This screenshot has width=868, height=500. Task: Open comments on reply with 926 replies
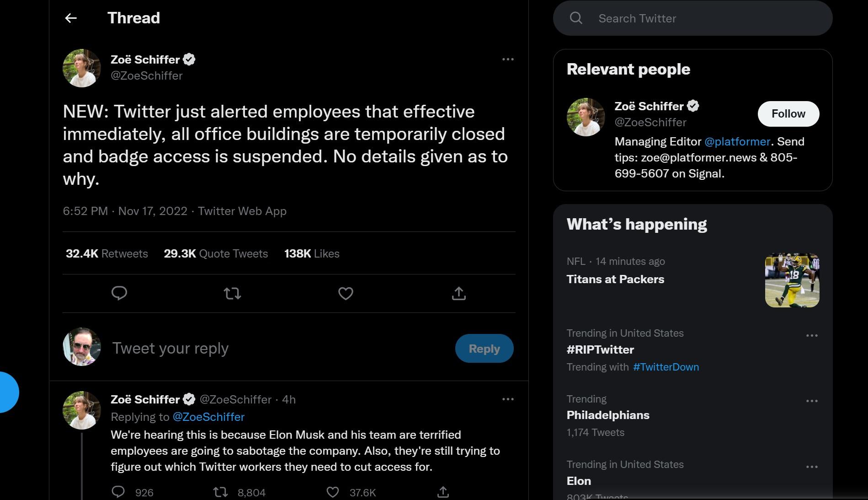point(118,492)
